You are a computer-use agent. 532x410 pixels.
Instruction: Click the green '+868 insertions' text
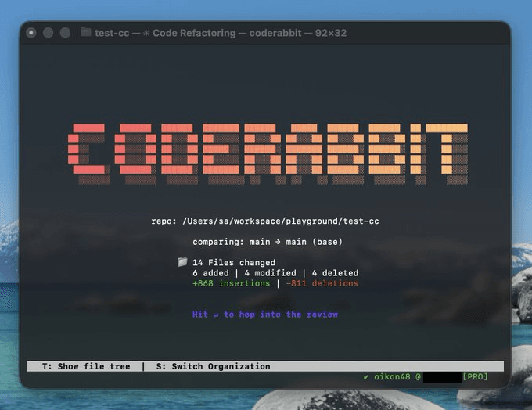[232, 283]
